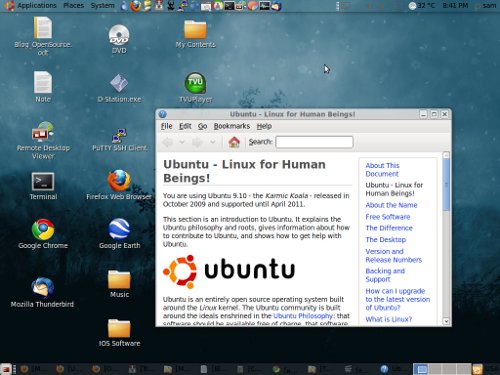Select the D-Station.exe desktop icon
The image size is (500, 375).
(x=119, y=88)
